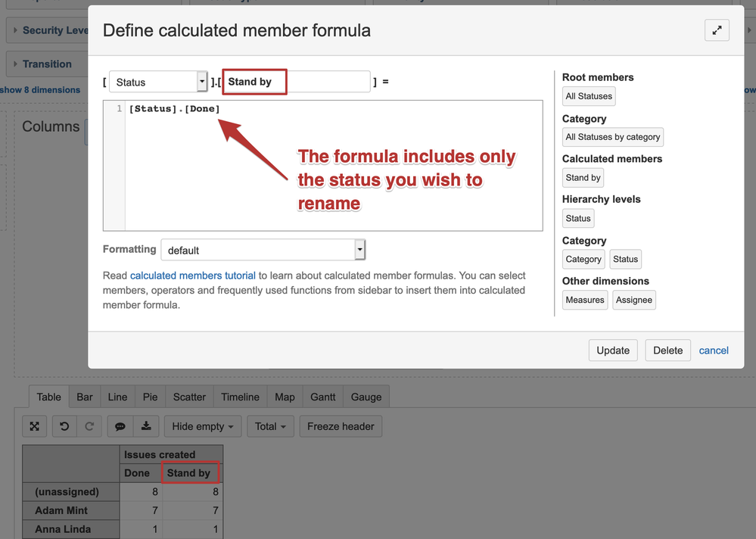756x539 pixels.
Task: Click the Update button
Action: point(613,351)
